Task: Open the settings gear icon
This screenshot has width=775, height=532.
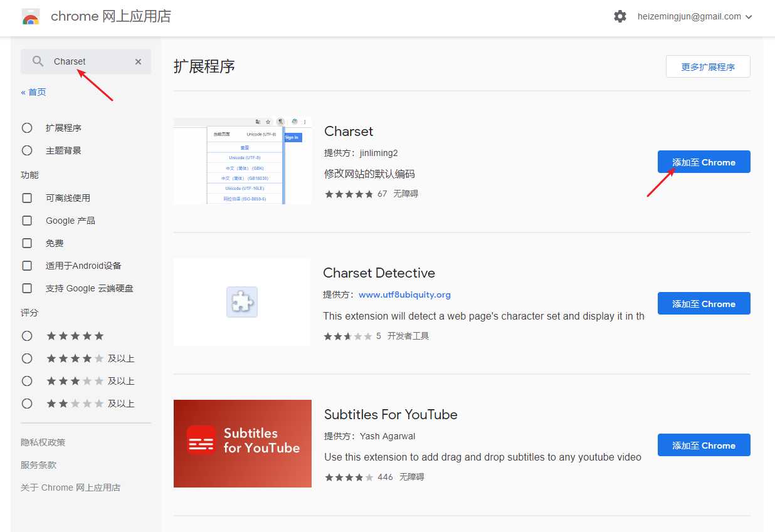Action: [620, 16]
